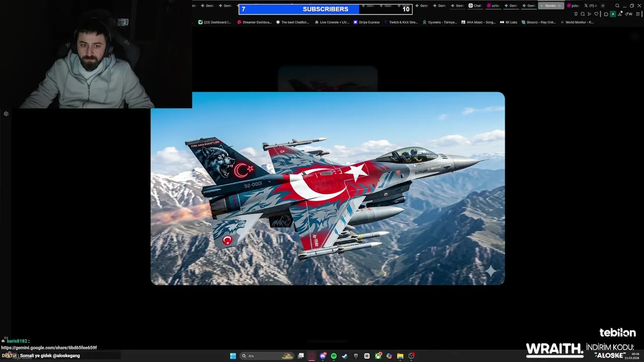Click the green 'a' extension icon

click(613, 14)
